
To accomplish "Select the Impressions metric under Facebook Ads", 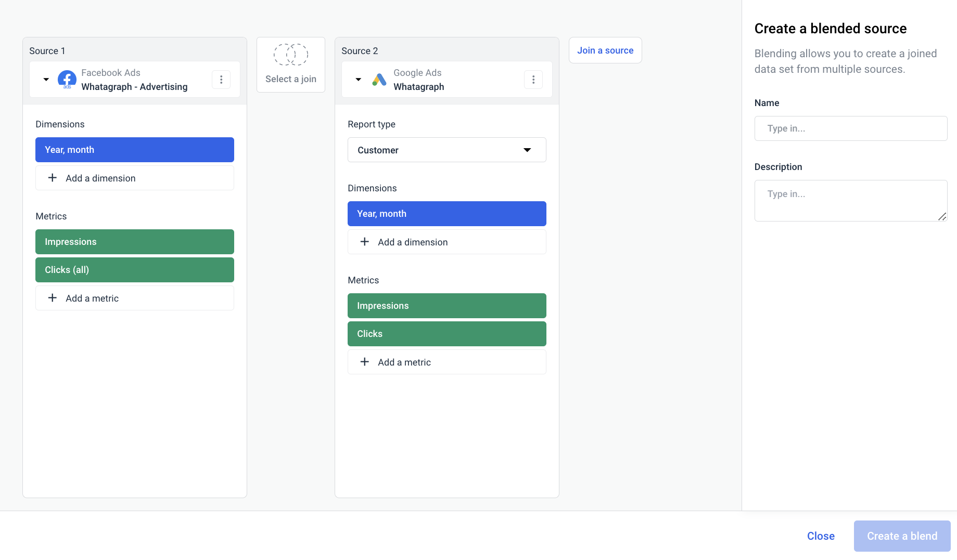I will point(134,241).
